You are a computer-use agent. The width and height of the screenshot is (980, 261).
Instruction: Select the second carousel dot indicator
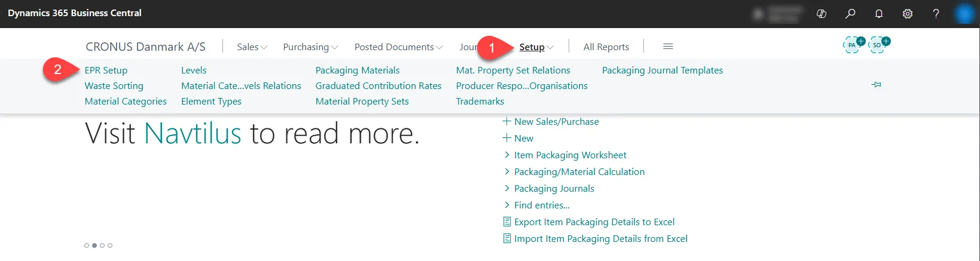pos(94,245)
